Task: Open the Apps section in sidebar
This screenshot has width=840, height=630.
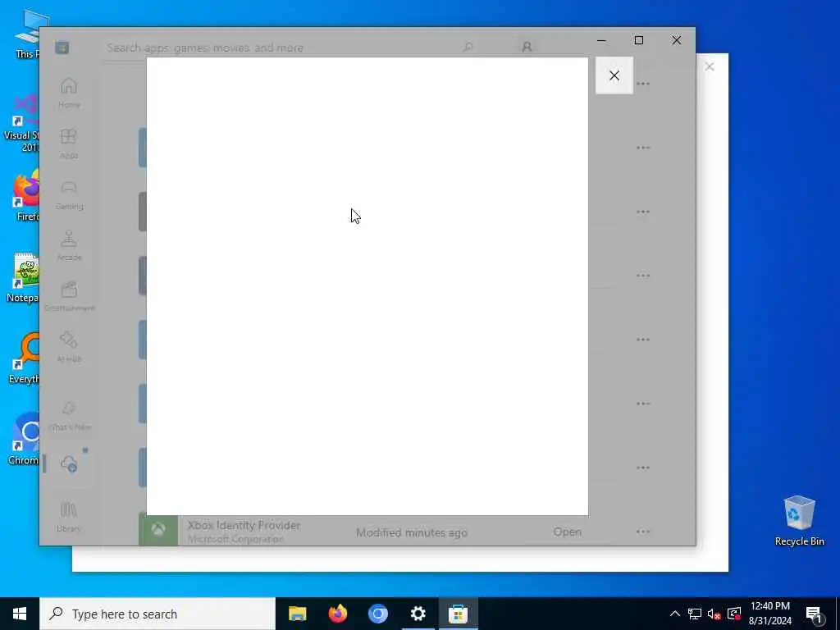Action: (69, 144)
